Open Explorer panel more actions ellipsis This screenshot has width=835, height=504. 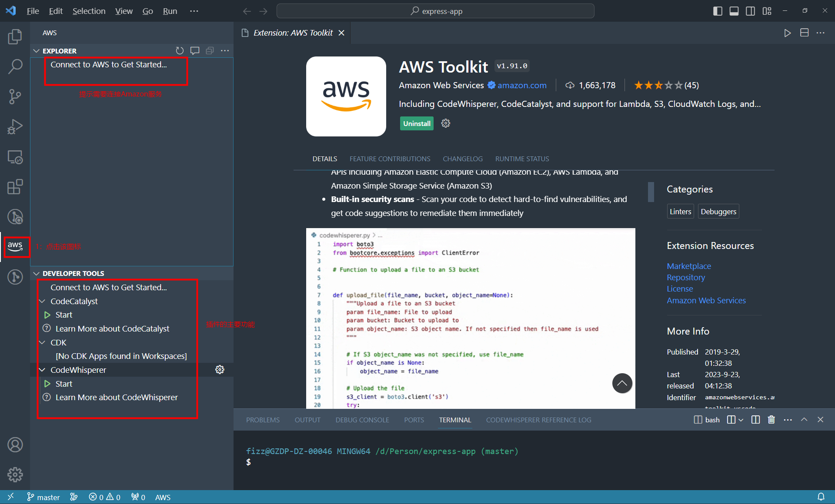[x=225, y=51]
